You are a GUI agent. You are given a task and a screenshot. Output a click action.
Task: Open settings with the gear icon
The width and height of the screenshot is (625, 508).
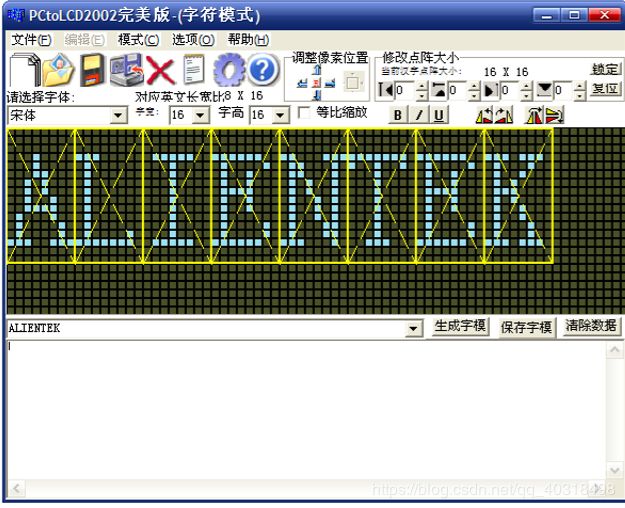(229, 71)
